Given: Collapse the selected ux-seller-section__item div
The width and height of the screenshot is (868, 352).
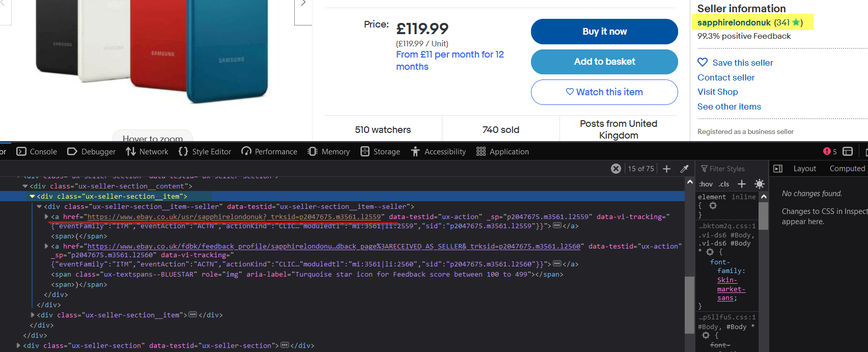Looking at the screenshot, I should pos(33,197).
